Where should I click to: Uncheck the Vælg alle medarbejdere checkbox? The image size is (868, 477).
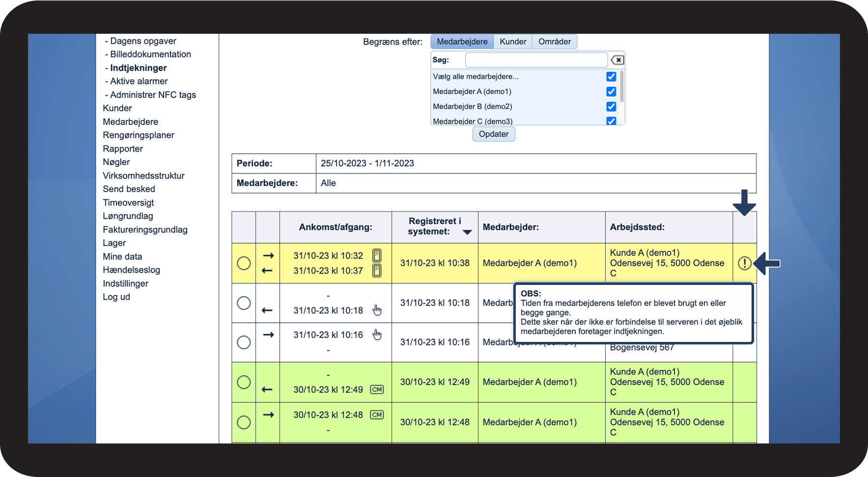611,77
